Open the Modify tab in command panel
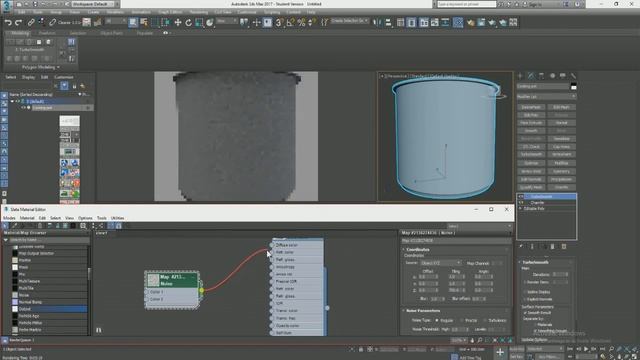 (531, 76)
